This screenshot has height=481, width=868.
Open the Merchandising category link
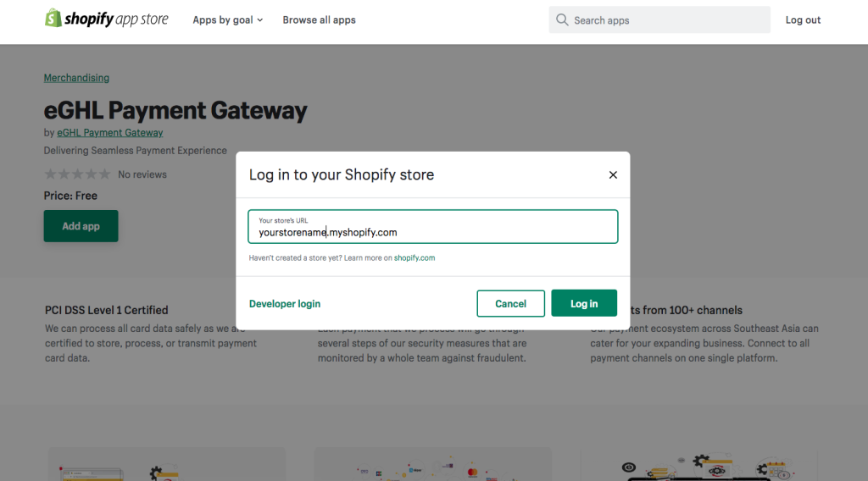point(76,78)
